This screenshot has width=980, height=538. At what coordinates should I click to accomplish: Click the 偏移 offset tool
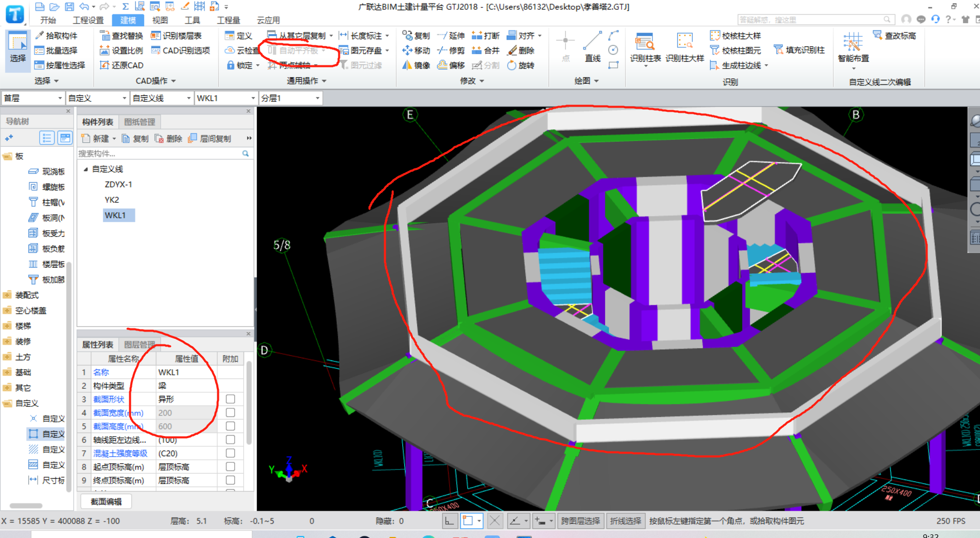pos(451,65)
